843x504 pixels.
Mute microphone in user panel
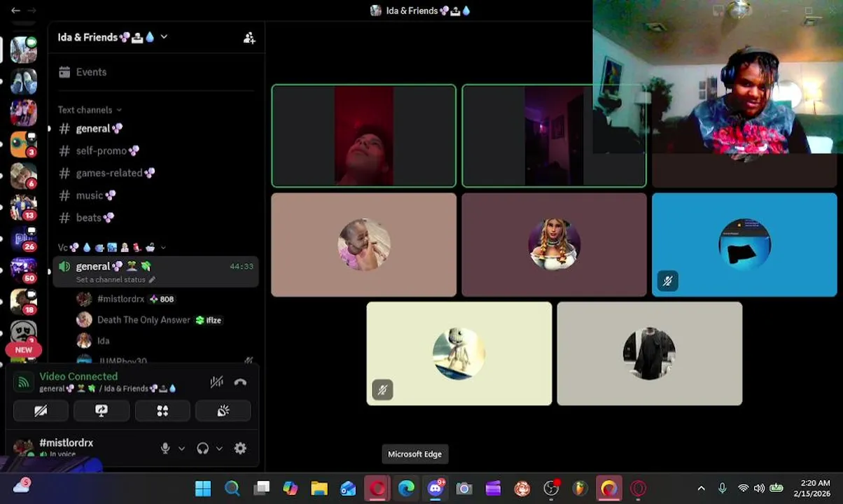click(x=165, y=449)
